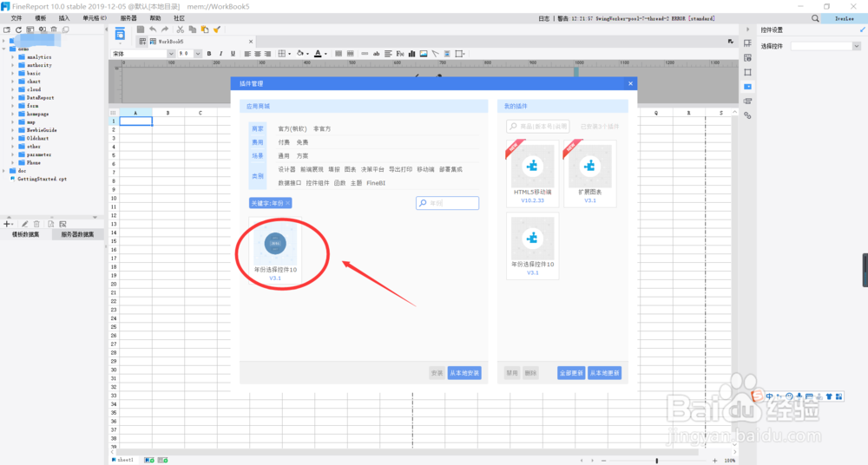The width and height of the screenshot is (868, 465).
Task: Select installed 扩展图表 plugin
Action: click(x=590, y=173)
